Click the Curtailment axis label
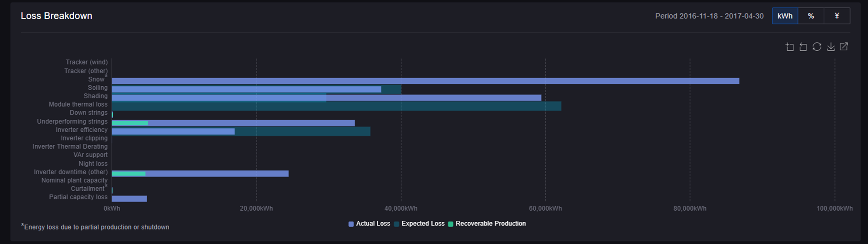 [88, 189]
